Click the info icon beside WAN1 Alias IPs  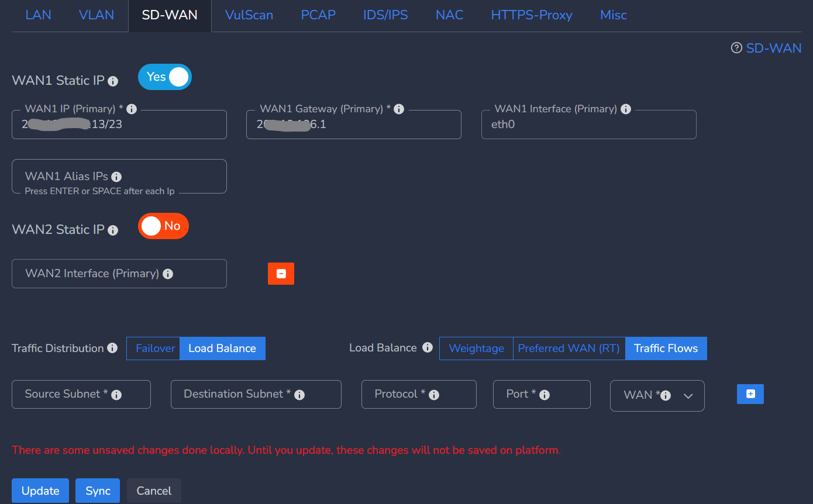pos(116,177)
